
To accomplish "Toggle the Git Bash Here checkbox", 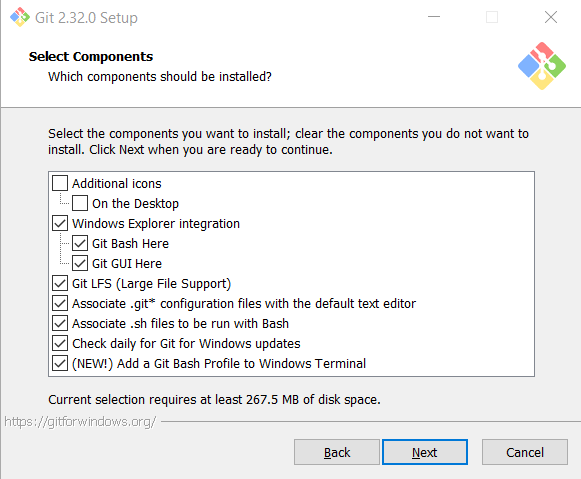I will pos(80,243).
